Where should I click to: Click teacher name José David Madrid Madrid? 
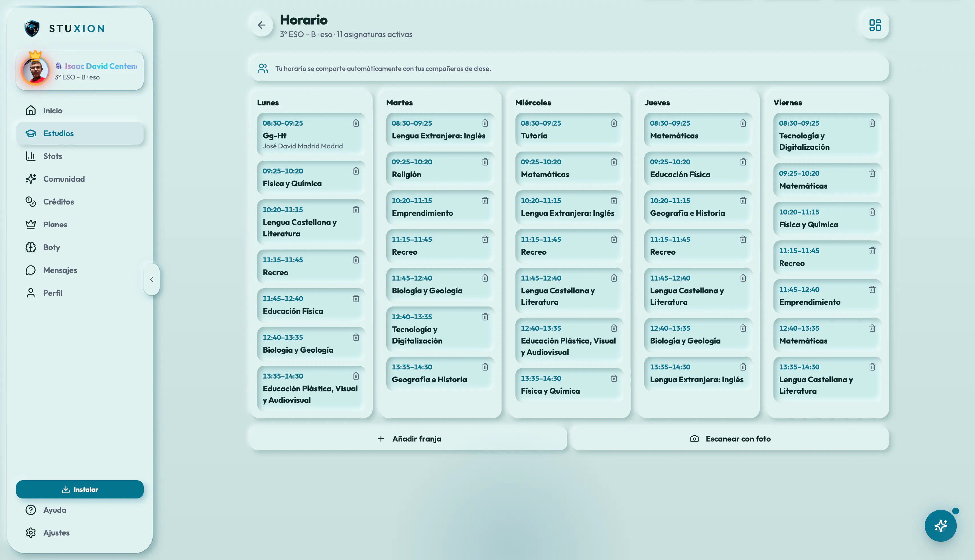302,146
